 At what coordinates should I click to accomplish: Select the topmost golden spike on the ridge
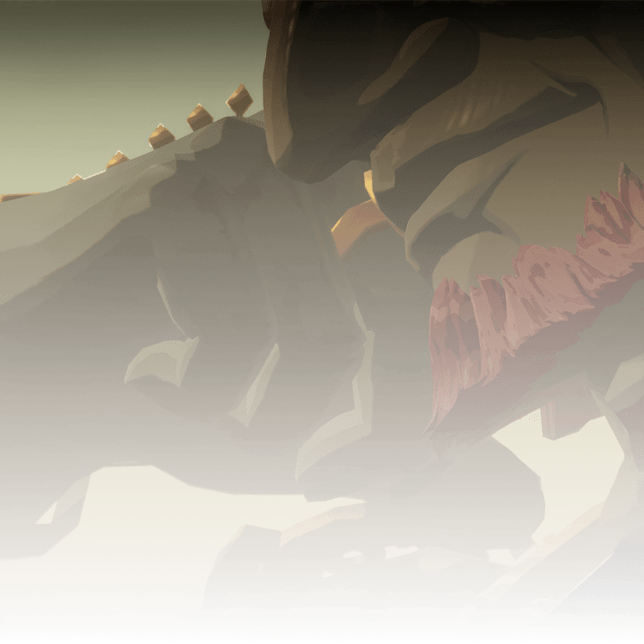point(240,100)
